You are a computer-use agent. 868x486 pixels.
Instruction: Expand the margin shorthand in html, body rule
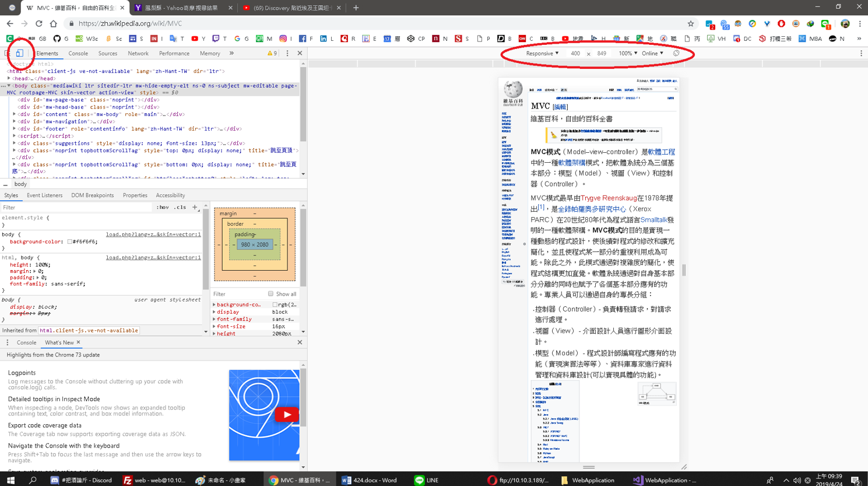click(34, 271)
